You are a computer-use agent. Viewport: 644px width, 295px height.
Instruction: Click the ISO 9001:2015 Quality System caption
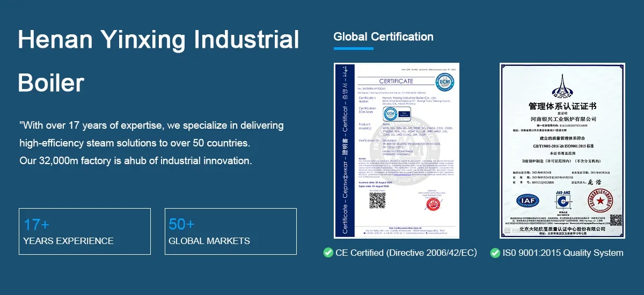click(563, 253)
